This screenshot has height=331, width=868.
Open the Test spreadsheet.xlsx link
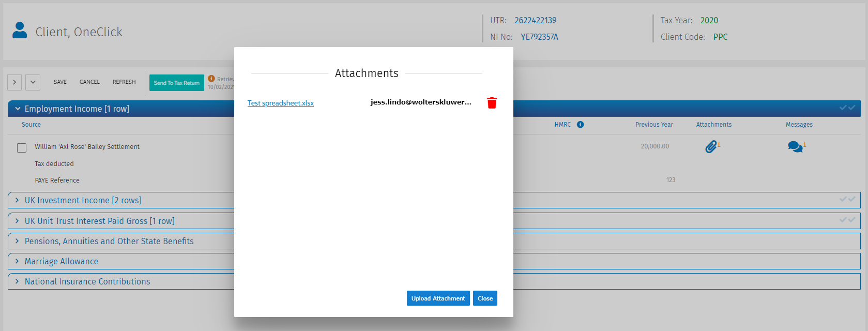[281, 103]
